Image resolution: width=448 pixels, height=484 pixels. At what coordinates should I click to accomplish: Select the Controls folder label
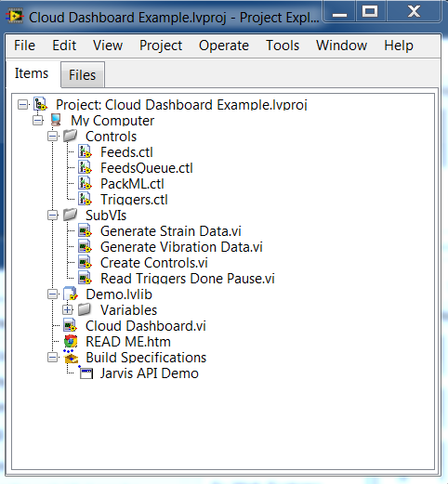pyautogui.click(x=111, y=137)
